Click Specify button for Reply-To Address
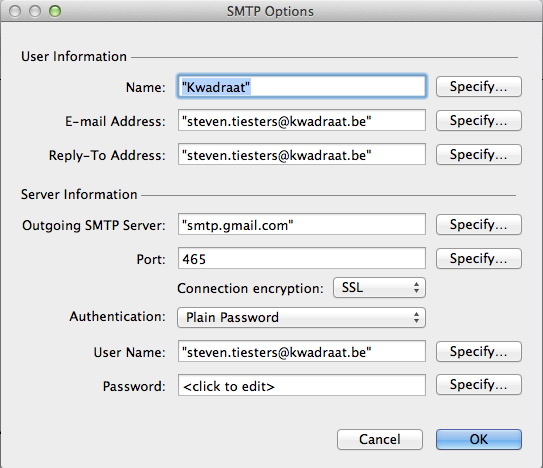The width and height of the screenshot is (543, 468). 479,154
